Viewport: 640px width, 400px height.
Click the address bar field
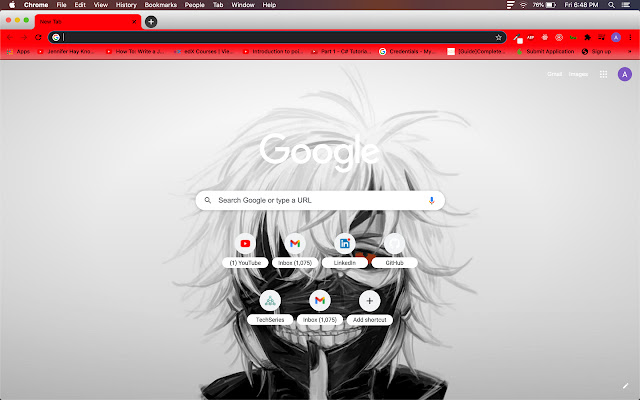pyautogui.click(x=277, y=38)
